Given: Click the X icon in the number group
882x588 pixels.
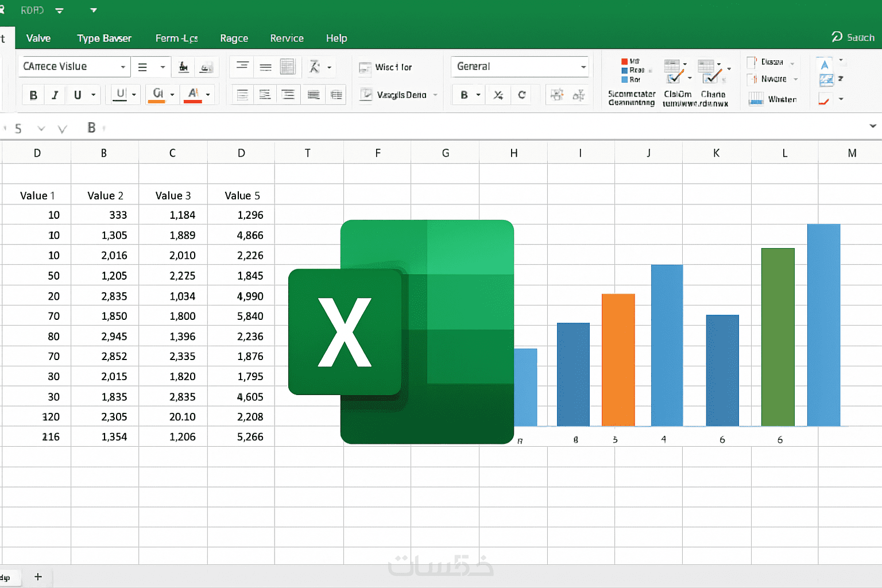Looking at the screenshot, I should point(498,95).
